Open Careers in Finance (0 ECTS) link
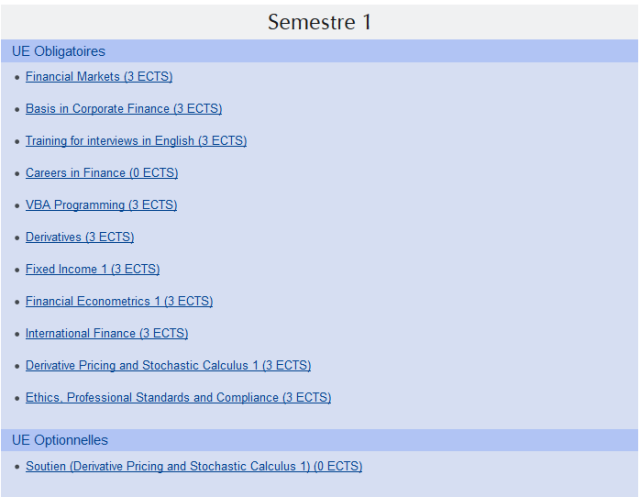The width and height of the screenshot is (640, 497). pyautogui.click(x=102, y=173)
